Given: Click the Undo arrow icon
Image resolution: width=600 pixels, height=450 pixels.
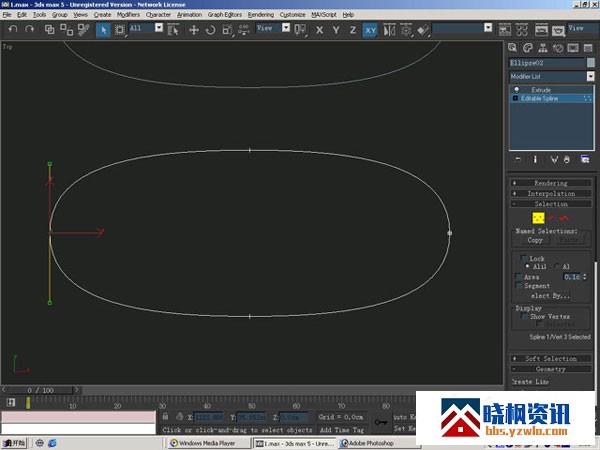Looking at the screenshot, I should 13,29.
